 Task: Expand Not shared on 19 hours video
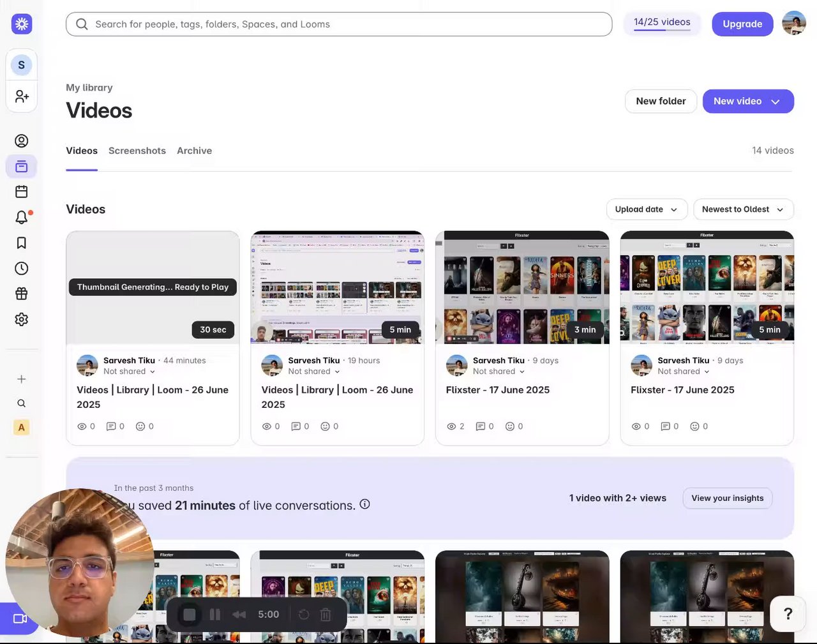tap(314, 371)
